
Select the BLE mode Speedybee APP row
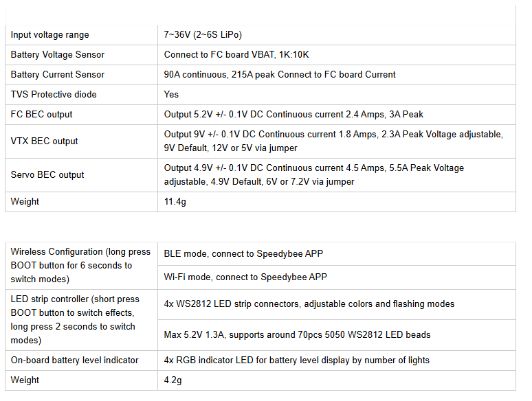coord(243,254)
